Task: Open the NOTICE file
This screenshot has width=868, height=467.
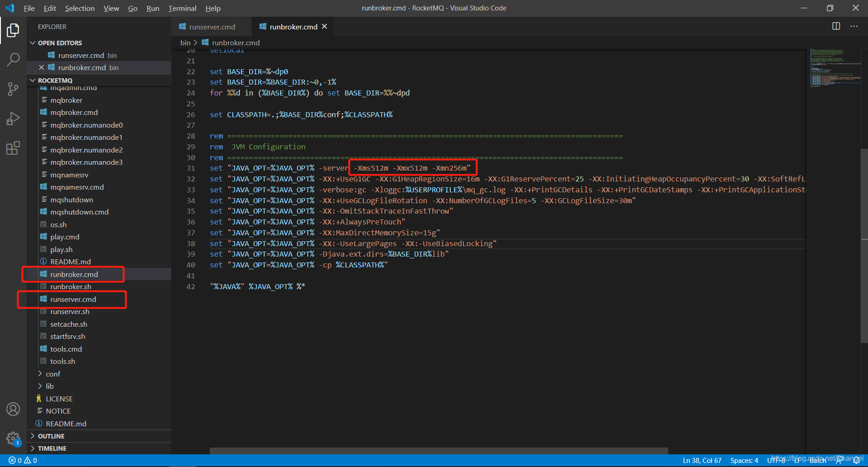Action: coord(99,411)
